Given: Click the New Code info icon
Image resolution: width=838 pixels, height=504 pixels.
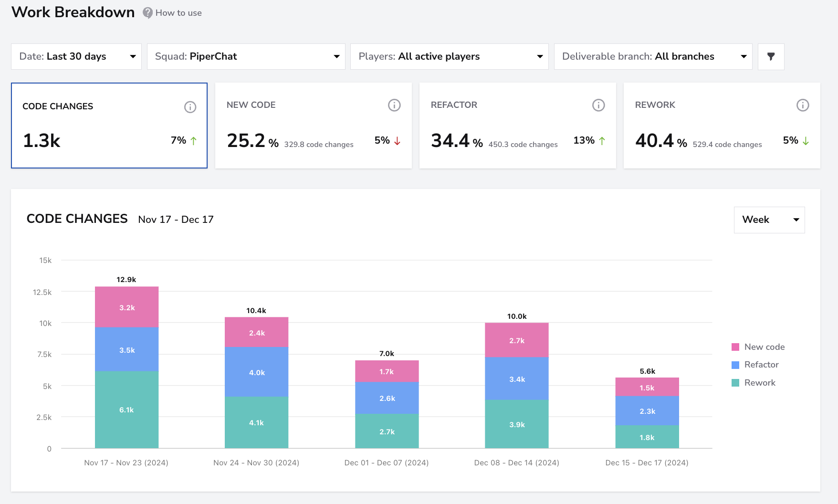Looking at the screenshot, I should [x=394, y=105].
